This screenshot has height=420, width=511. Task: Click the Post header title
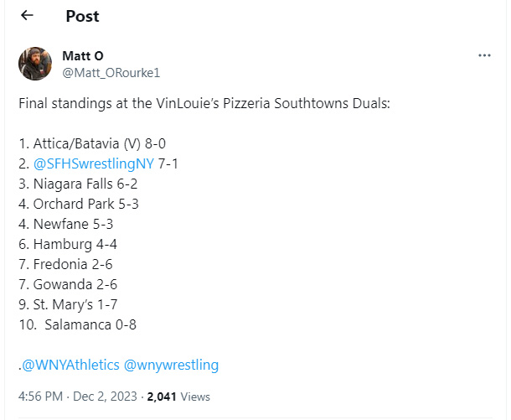(x=81, y=16)
